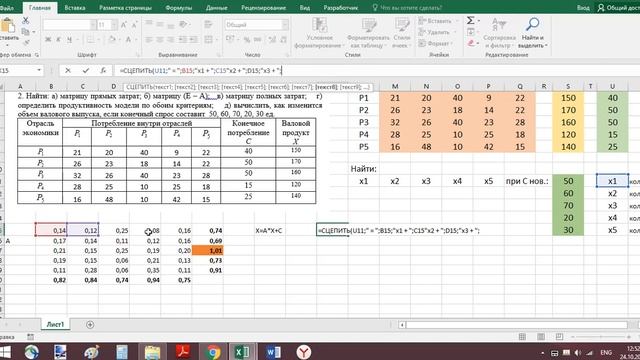
Task: Open Insert Function fx dialog
Action: (x=103, y=71)
